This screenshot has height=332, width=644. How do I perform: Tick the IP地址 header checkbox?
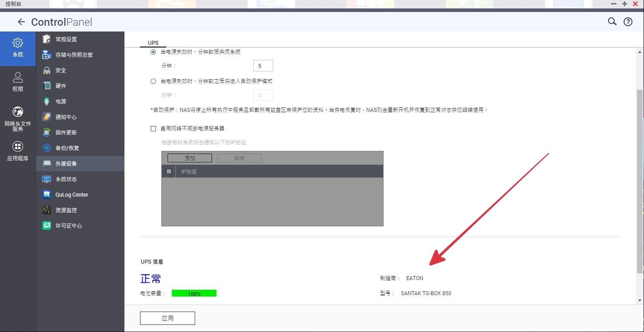click(169, 171)
